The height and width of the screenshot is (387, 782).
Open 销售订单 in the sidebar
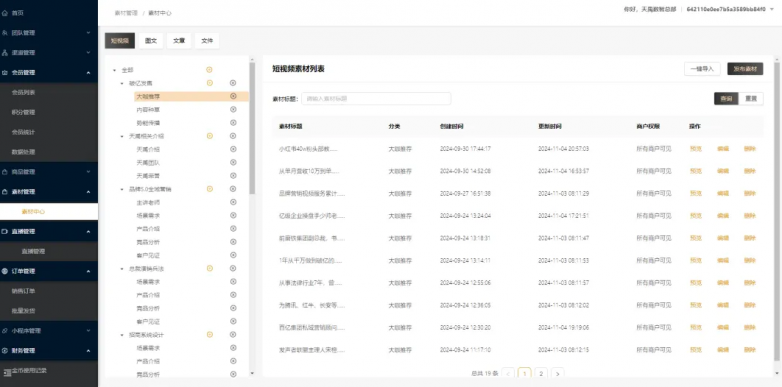[23, 291]
